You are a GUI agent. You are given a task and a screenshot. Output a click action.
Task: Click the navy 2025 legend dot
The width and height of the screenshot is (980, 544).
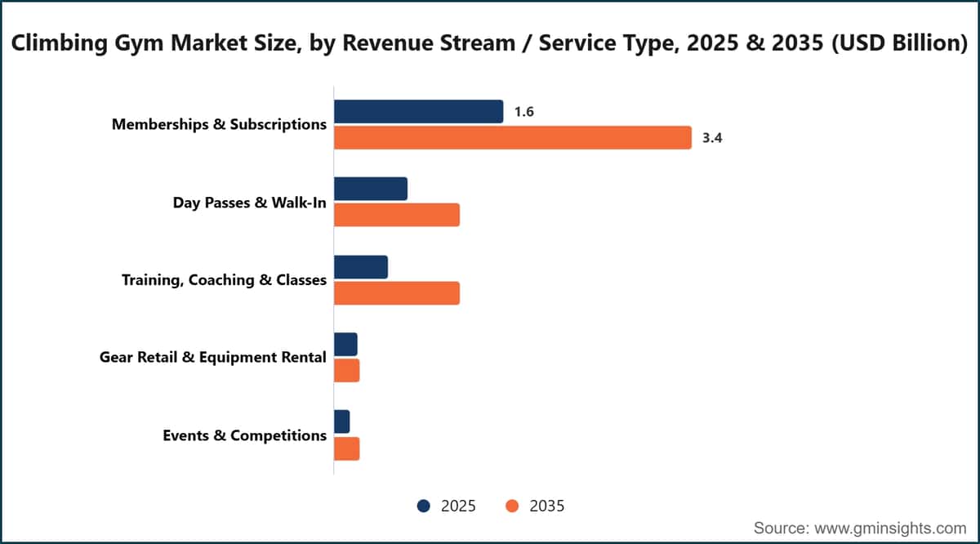pos(424,506)
